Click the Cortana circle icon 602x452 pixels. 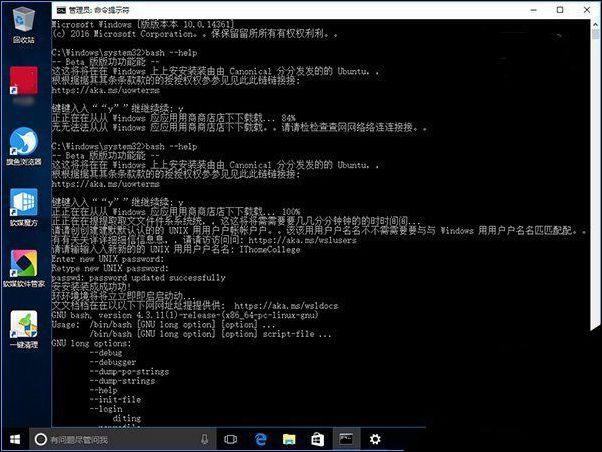point(41,439)
